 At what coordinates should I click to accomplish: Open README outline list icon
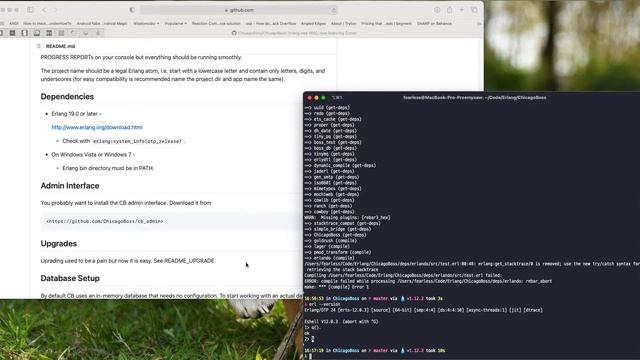point(38,46)
